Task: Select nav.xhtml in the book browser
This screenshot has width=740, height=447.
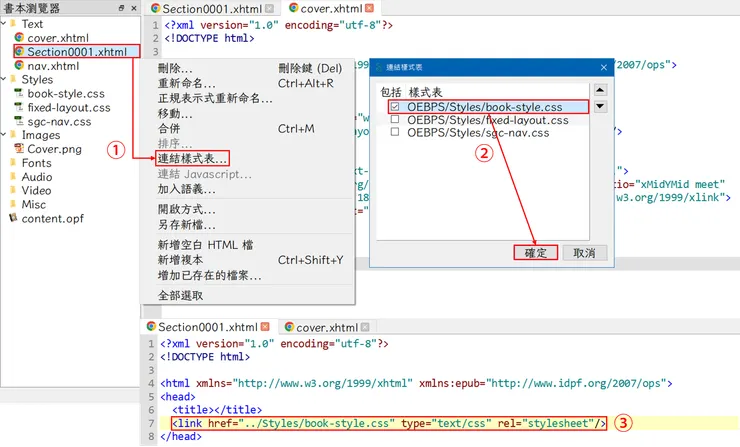Action: [x=53, y=66]
